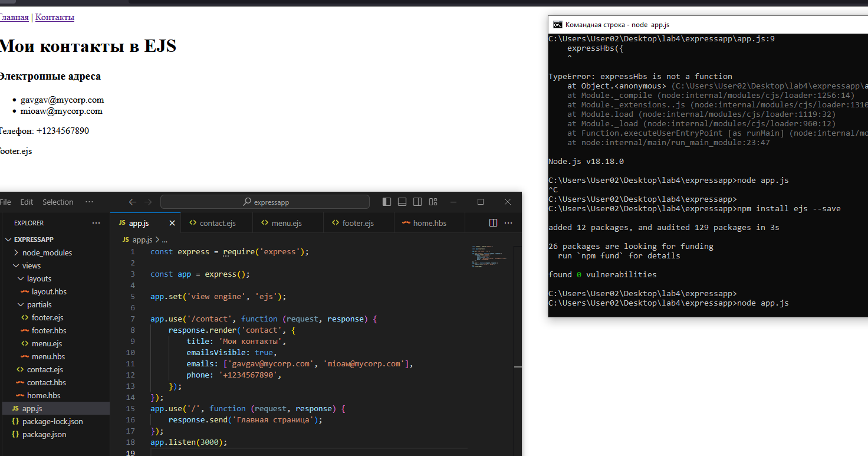The width and height of the screenshot is (868, 456).
Task: Collapse the partials folder
Action: [21, 304]
